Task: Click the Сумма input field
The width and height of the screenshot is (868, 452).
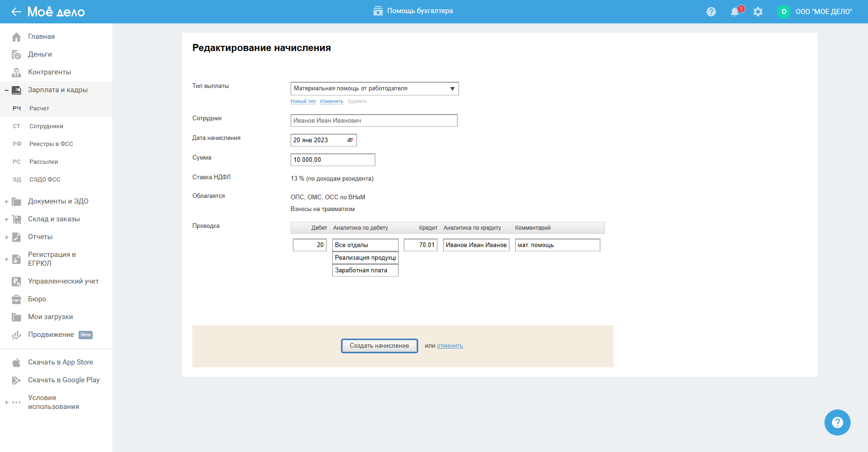Action: (x=333, y=160)
